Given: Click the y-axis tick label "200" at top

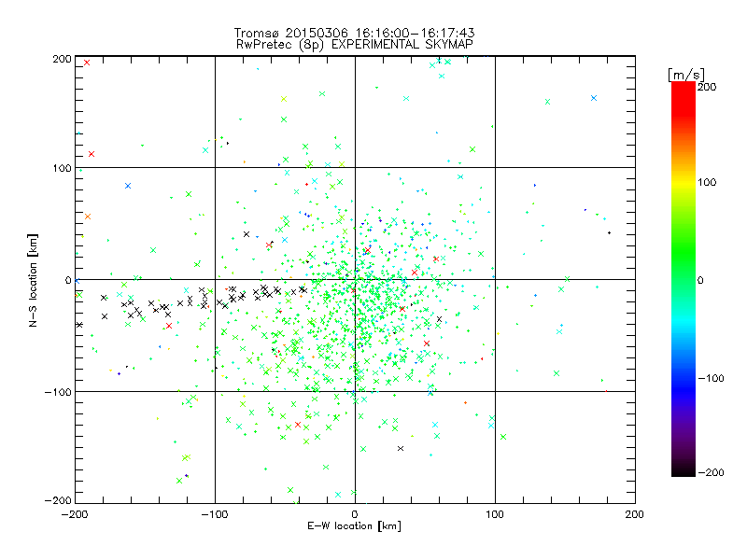Looking at the screenshot, I should pos(62,59).
